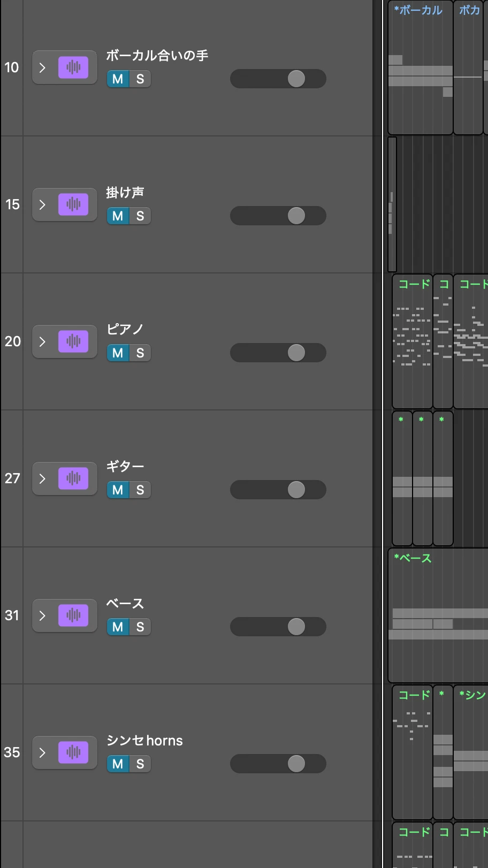Click the ベース track name label
Viewport: 488px width, 868px height.
[x=125, y=603]
